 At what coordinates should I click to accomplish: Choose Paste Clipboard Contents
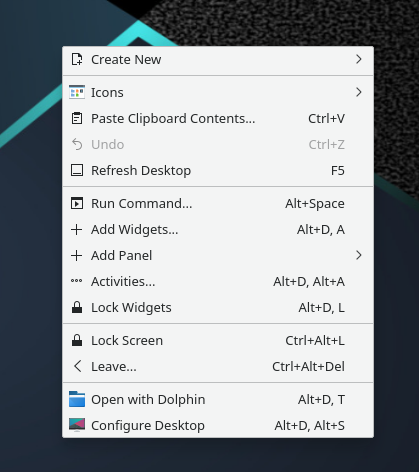218,118
